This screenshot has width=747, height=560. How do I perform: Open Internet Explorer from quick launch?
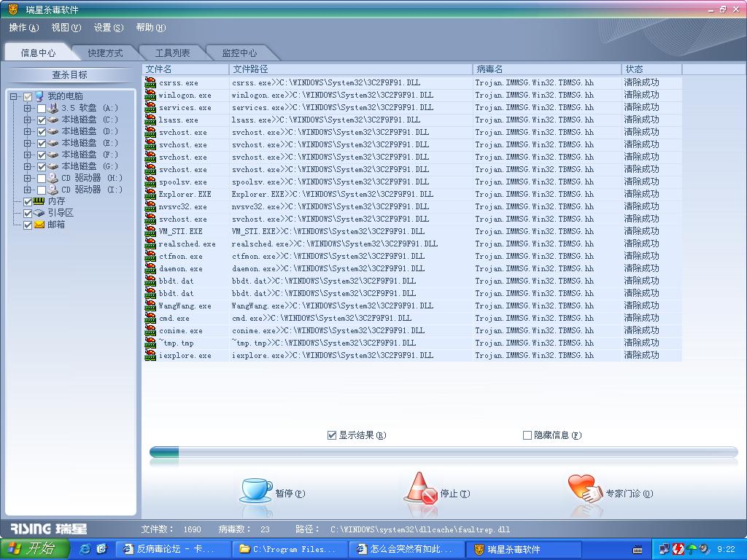coord(86,549)
